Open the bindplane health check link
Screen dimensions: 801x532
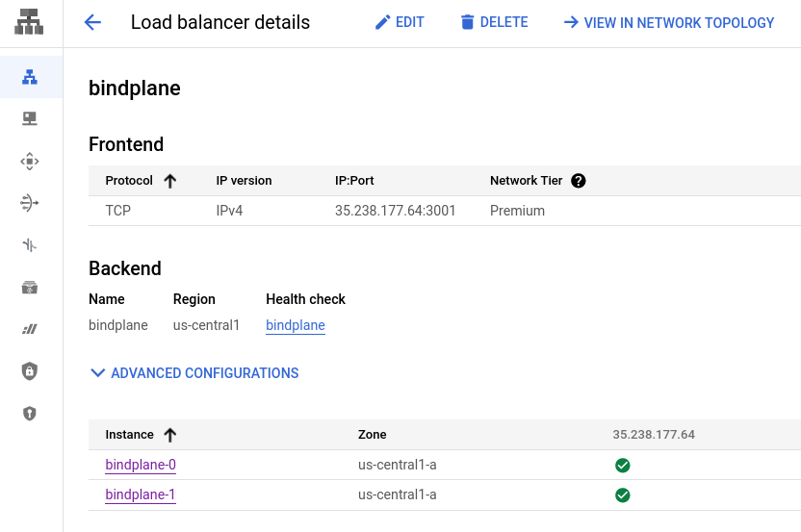[x=296, y=325]
